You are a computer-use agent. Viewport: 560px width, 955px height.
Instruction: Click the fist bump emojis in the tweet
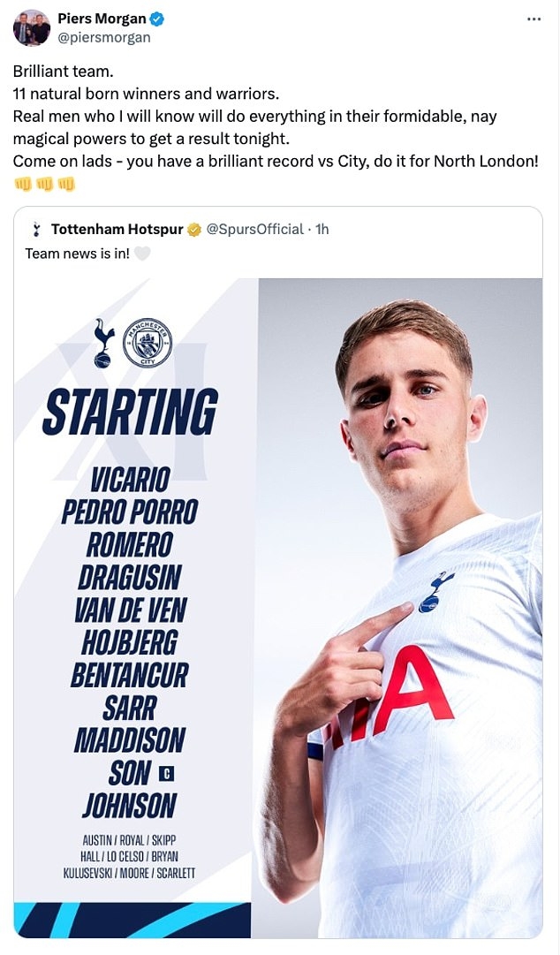coord(44,184)
